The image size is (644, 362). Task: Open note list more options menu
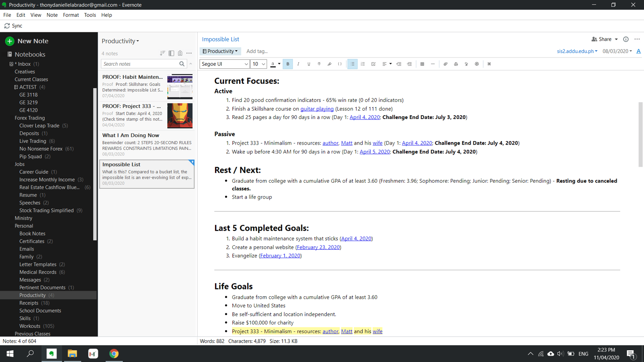[x=189, y=53]
